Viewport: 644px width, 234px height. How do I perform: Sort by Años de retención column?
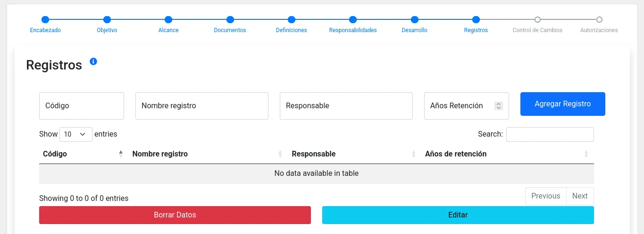[x=455, y=154]
